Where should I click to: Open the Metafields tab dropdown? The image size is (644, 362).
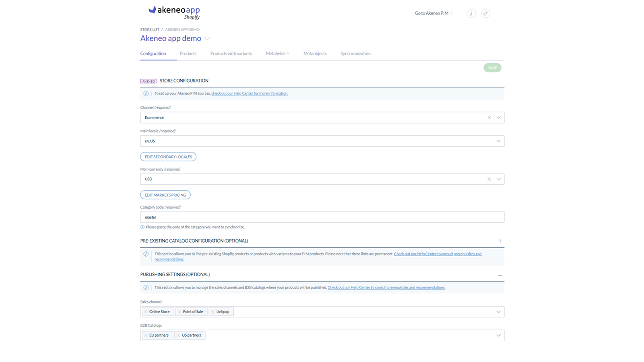coord(277,53)
